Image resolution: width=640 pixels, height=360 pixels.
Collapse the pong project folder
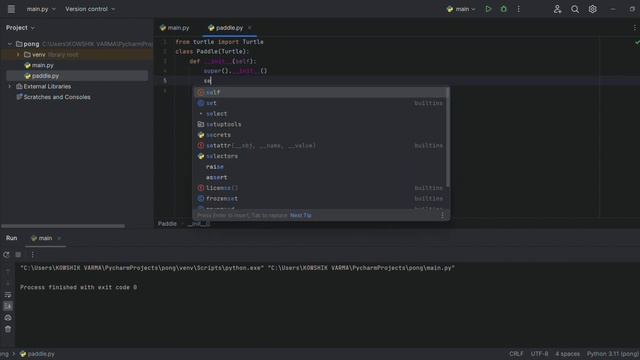[10, 44]
